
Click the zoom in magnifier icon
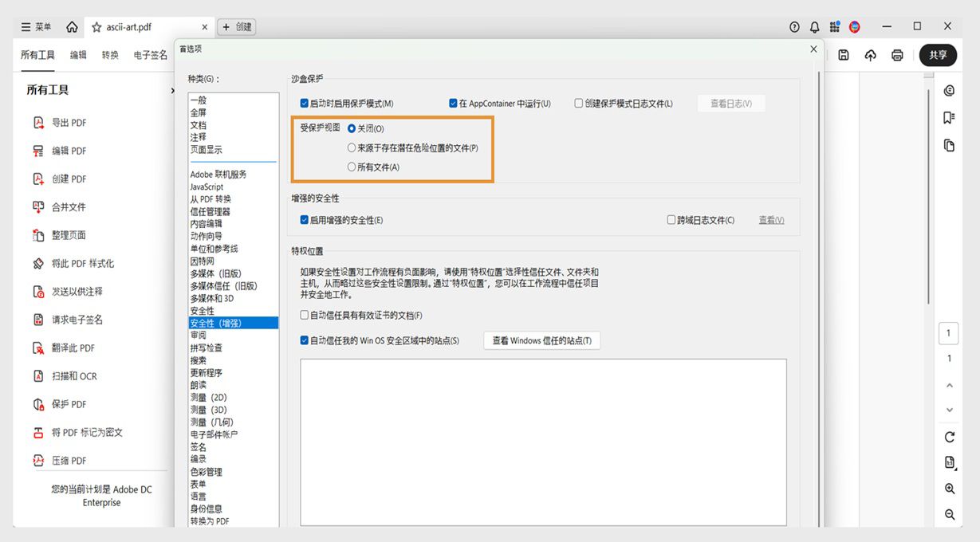point(949,489)
